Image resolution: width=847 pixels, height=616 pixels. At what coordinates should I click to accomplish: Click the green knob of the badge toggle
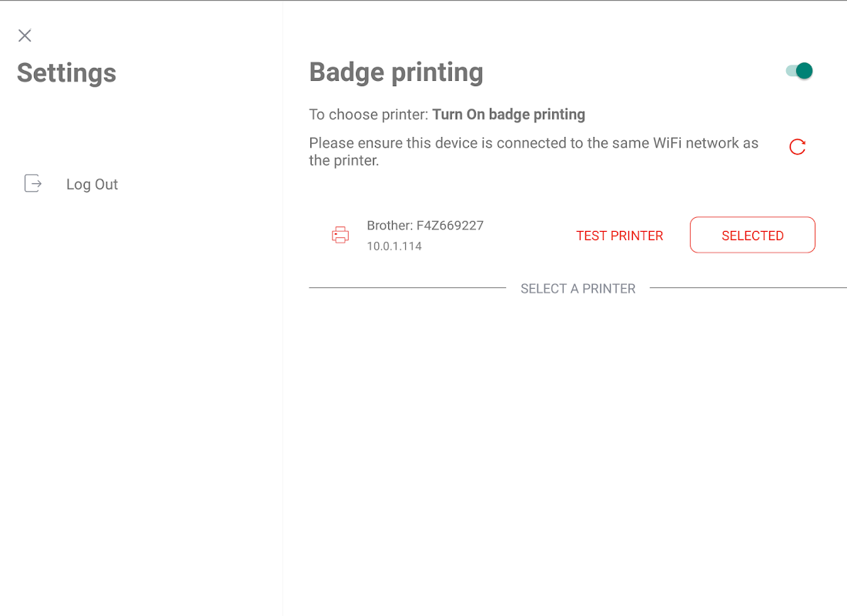805,71
